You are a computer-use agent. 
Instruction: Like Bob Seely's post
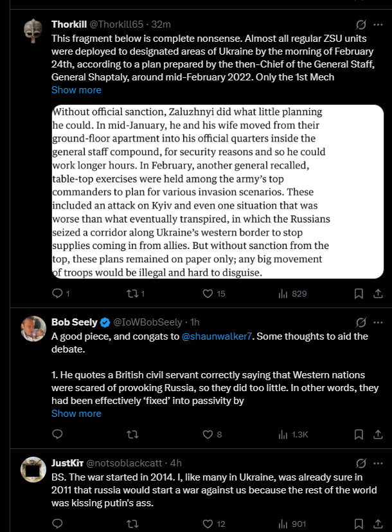click(208, 434)
